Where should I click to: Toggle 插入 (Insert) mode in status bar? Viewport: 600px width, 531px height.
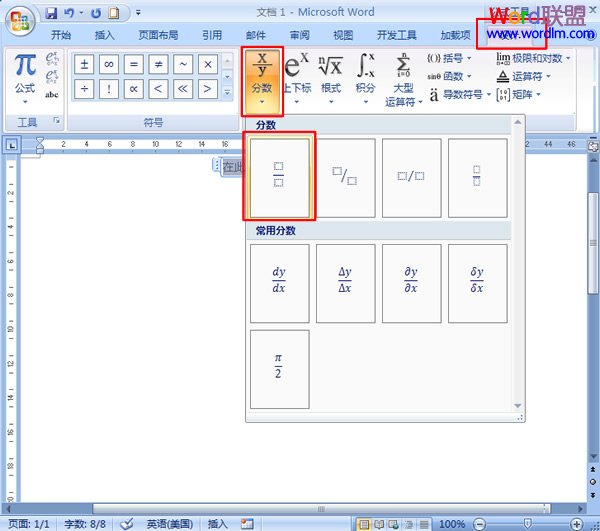[x=217, y=524]
